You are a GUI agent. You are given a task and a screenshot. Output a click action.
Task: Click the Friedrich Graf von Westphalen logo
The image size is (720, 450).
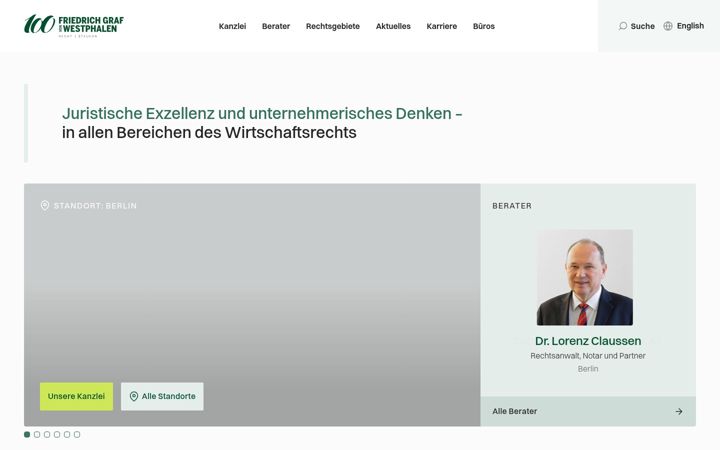pyautogui.click(x=74, y=26)
